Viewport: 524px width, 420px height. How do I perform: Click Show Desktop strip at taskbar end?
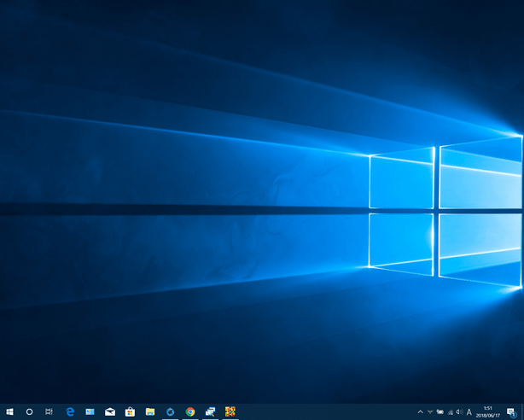coord(522,411)
